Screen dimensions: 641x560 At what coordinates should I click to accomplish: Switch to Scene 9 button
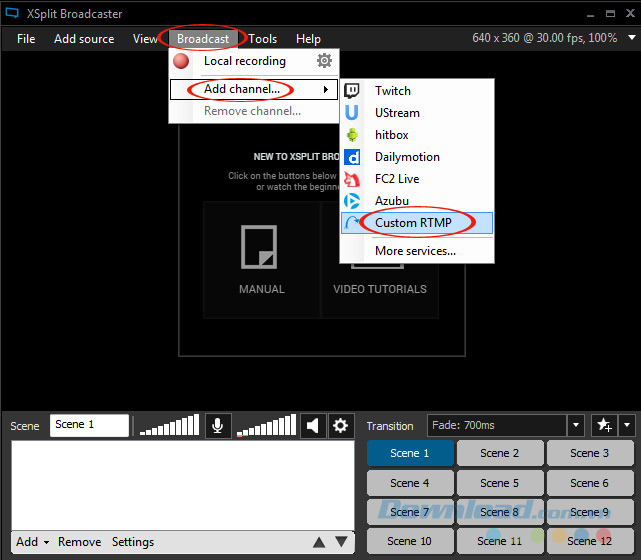point(590,512)
